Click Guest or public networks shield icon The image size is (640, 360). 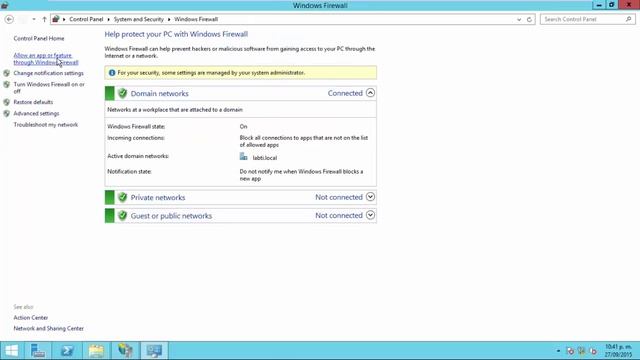(x=122, y=216)
